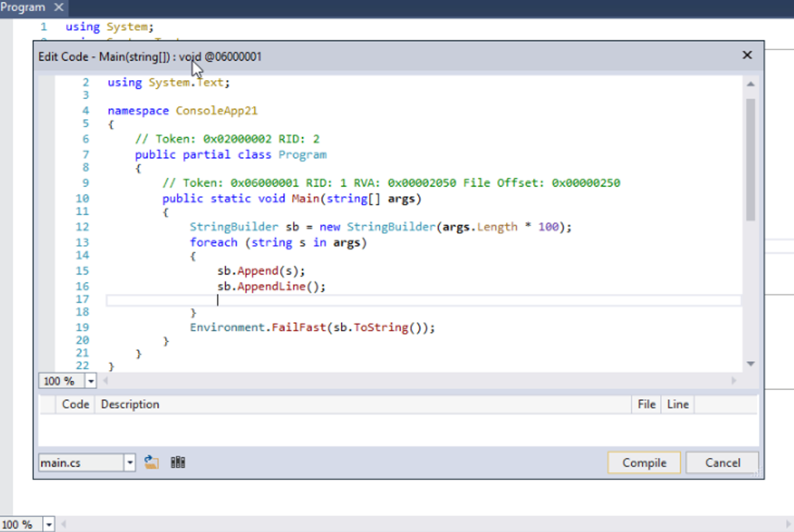Open the main window zoom dropdown

[49, 524]
